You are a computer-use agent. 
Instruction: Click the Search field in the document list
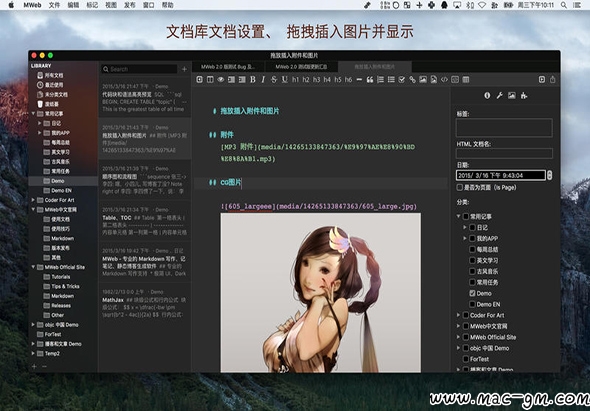point(139,69)
